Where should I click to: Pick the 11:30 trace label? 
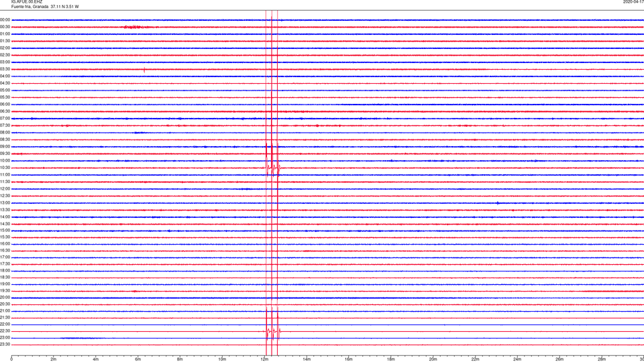[x=5, y=182]
